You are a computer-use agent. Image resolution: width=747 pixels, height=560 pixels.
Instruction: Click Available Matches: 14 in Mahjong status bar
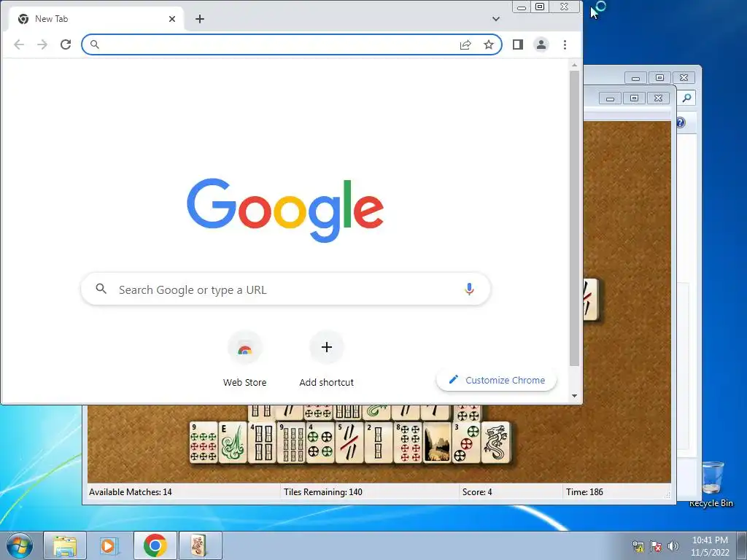click(x=131, y=492)
